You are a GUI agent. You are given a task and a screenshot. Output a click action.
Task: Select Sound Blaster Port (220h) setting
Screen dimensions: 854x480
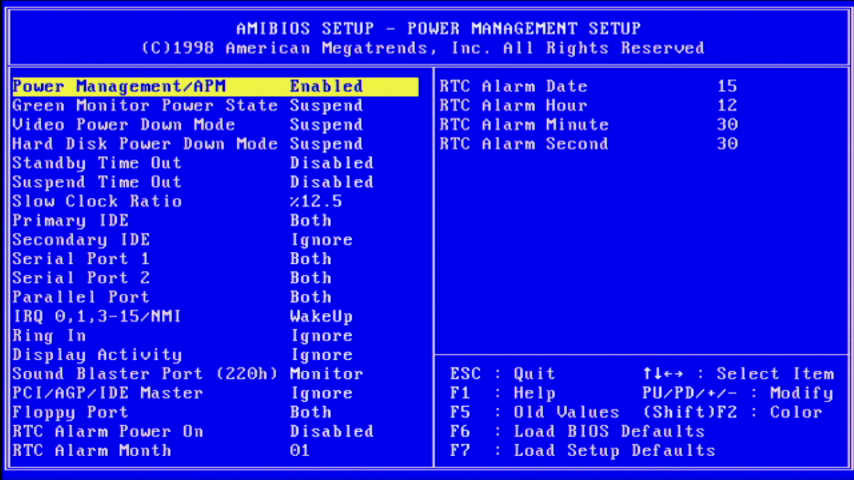click(x=145, y=374)
